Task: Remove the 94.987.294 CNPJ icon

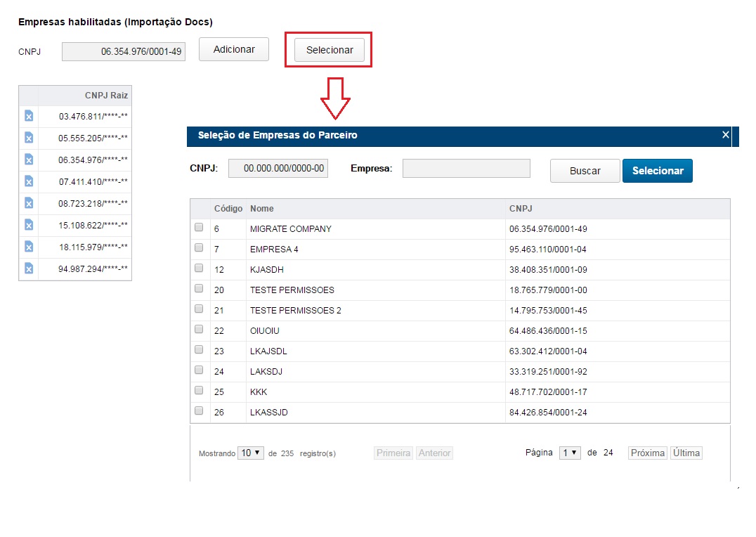Action: [29, 268]
